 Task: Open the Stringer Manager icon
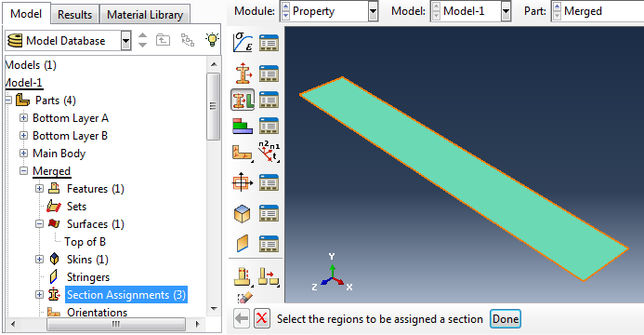tap(269, 243)
